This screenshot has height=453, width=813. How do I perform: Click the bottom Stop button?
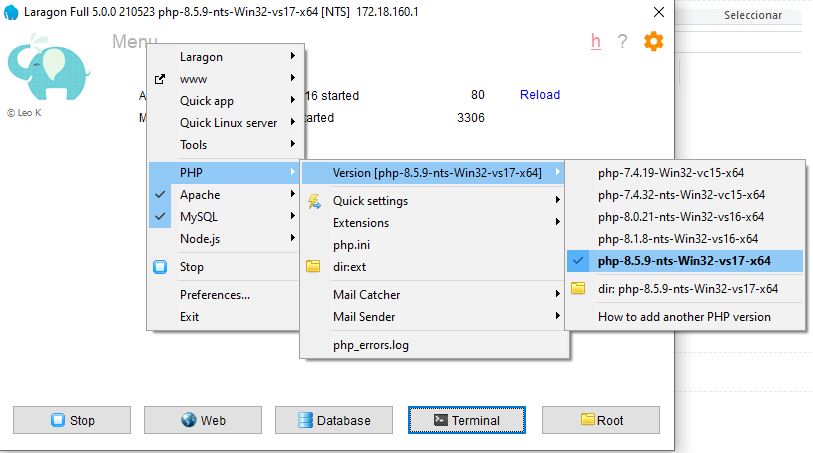click(72, 420)
